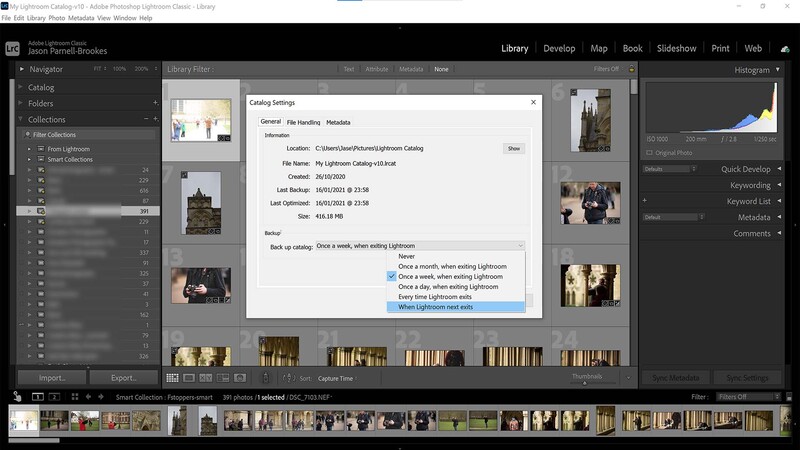Click the main window display button 1
Image resolution: width=800 pixels, height=450 pixels.
(38, 396)
